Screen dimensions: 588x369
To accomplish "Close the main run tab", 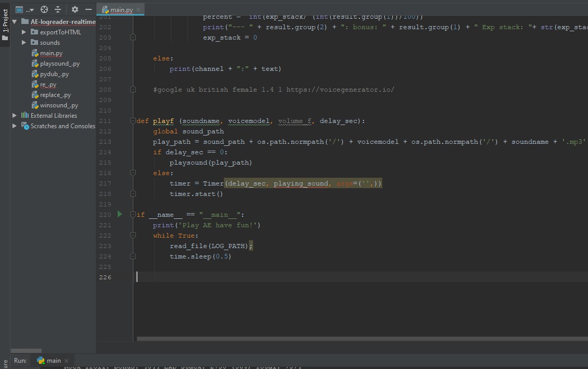I will point(67,361).
